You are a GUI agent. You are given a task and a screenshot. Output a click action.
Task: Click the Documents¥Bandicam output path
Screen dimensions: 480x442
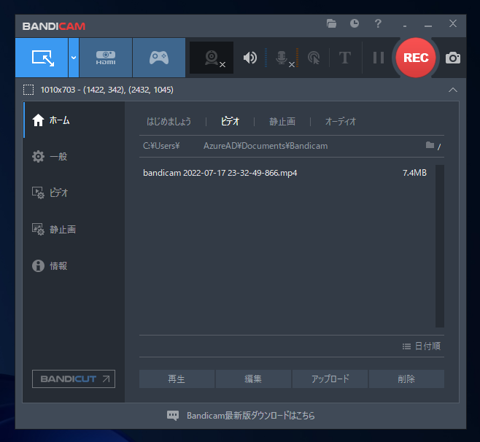[x=235, y=146]
